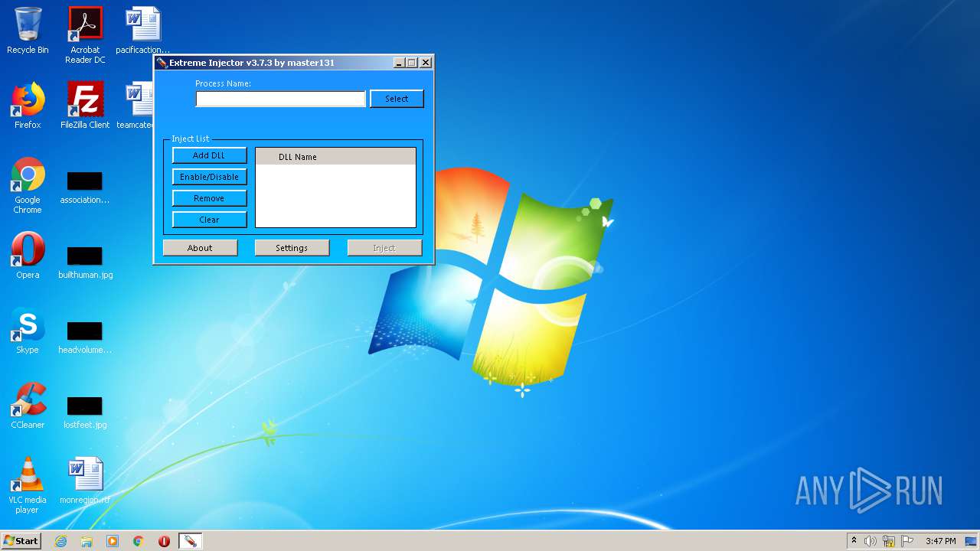
Task: Open Internet Explorer from the taskbar
Action: pos(60,541)
